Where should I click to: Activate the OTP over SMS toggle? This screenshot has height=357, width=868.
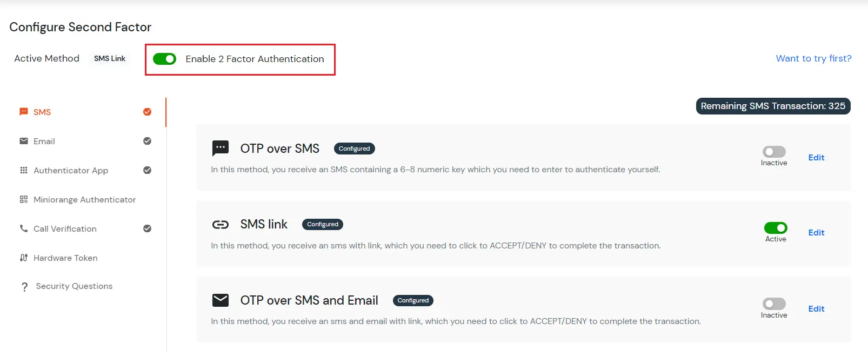(x=774, y=152)
